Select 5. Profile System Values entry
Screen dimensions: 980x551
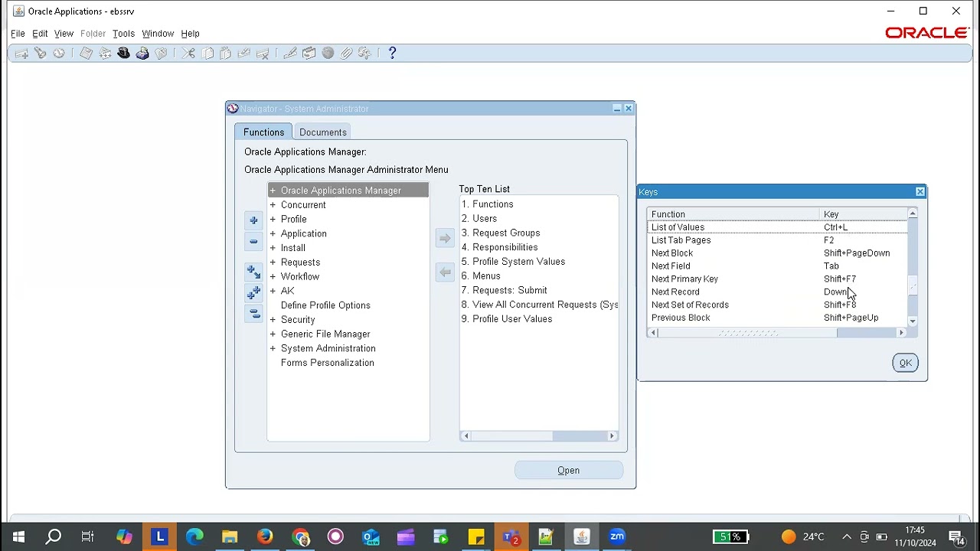[x=513, y=262]
